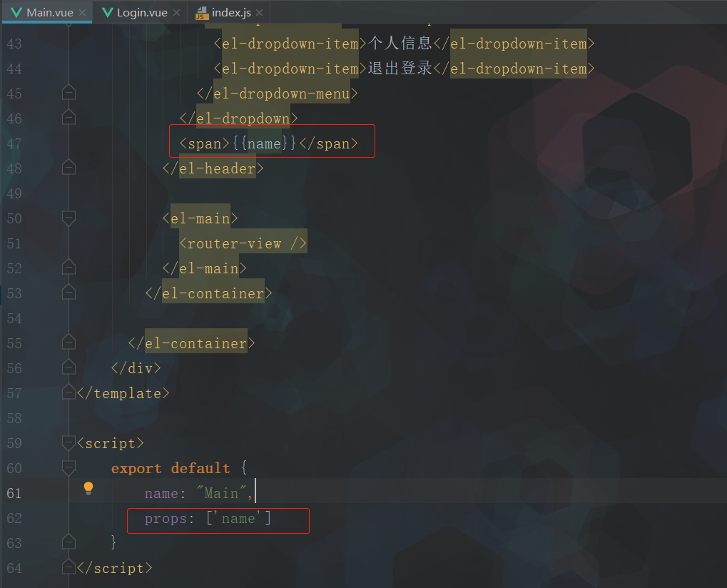Collapse fold marker on line 45
The width and height of the screenshot is (727, 588).
point(68,93)
